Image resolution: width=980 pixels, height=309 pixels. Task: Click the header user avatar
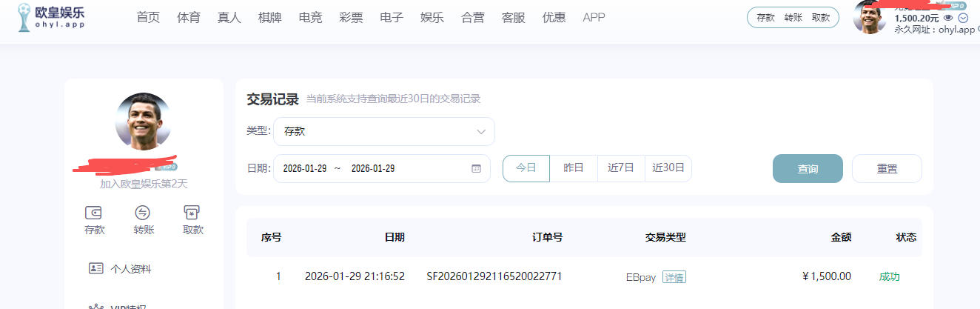(x=870, y=18)
